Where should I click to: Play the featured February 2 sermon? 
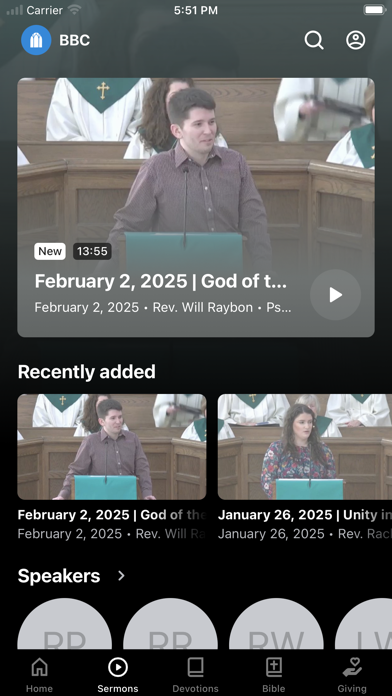(335, 295)
